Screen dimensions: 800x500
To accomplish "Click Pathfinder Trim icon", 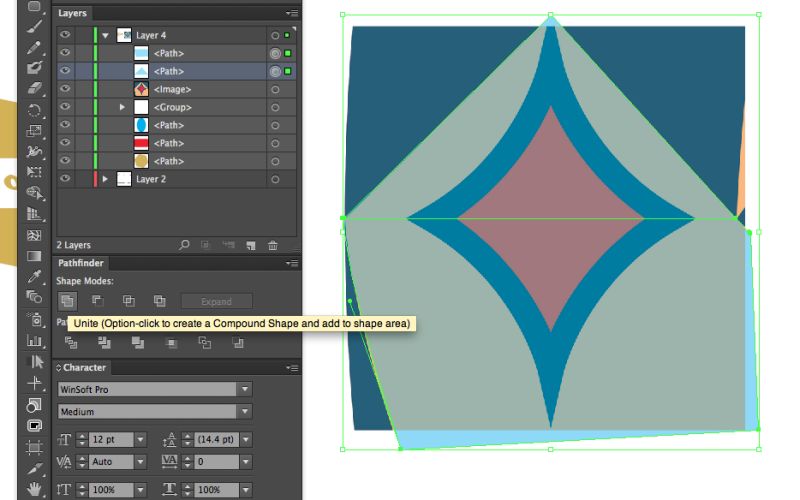I will click(104, 343).
